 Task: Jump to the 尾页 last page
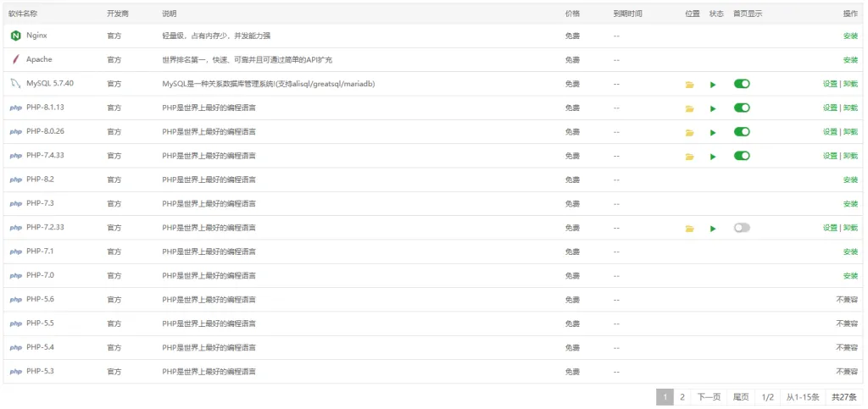tap(741, 397)
